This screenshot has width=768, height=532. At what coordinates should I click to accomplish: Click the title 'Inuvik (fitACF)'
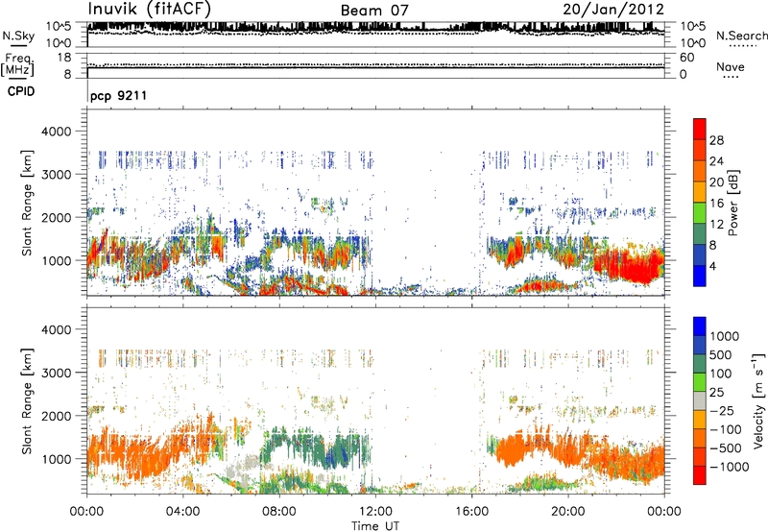[149, 9]
